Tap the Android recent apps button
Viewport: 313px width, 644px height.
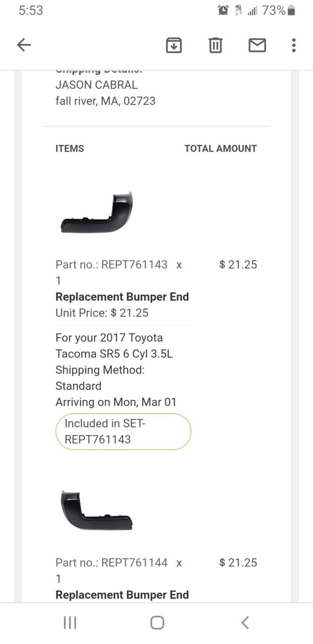70,623
